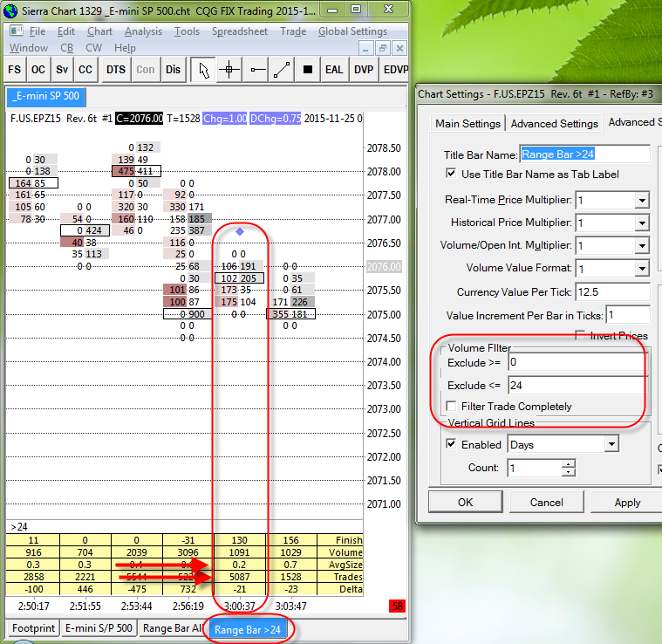Click the Apply button
The width and height of the screenshot is (662, 644).
tap(627, 503)
